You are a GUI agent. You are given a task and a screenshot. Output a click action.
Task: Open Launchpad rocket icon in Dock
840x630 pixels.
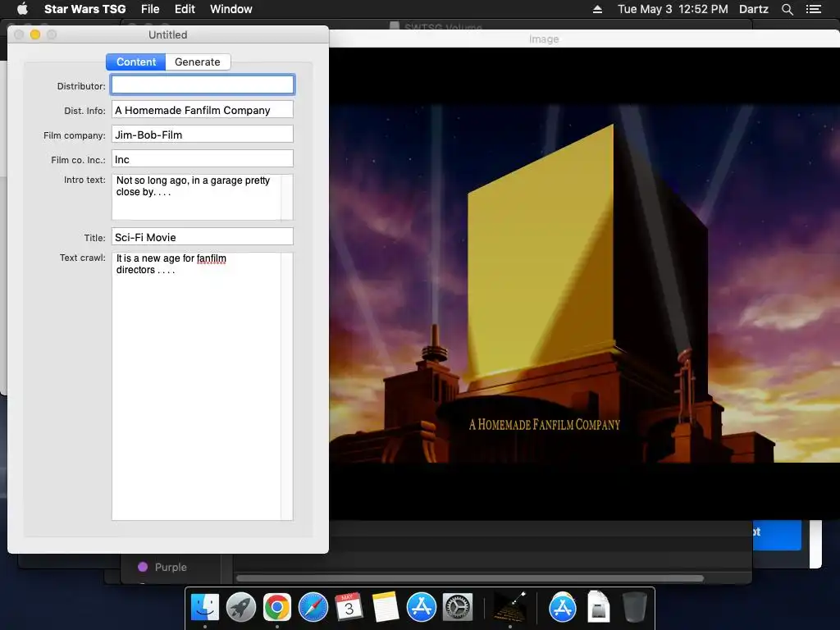click(241, 607)
